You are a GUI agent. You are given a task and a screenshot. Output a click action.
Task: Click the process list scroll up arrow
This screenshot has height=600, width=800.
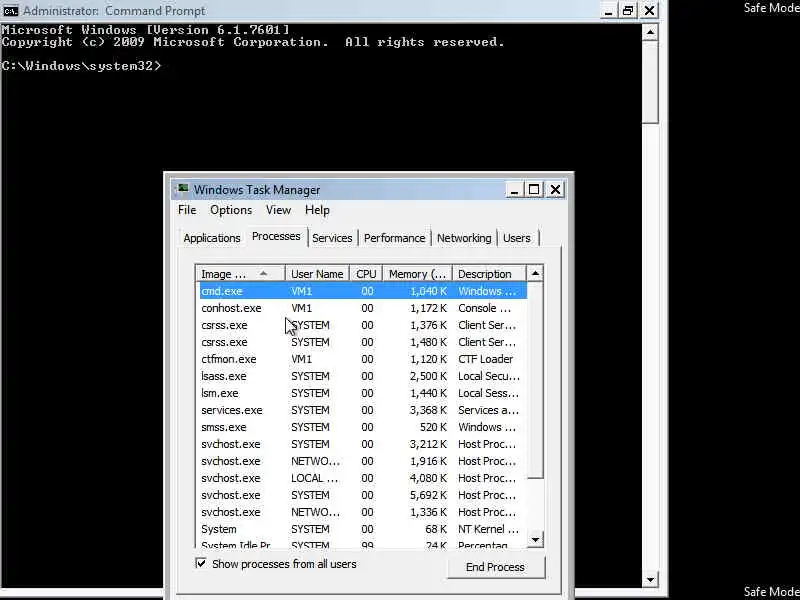535,274
